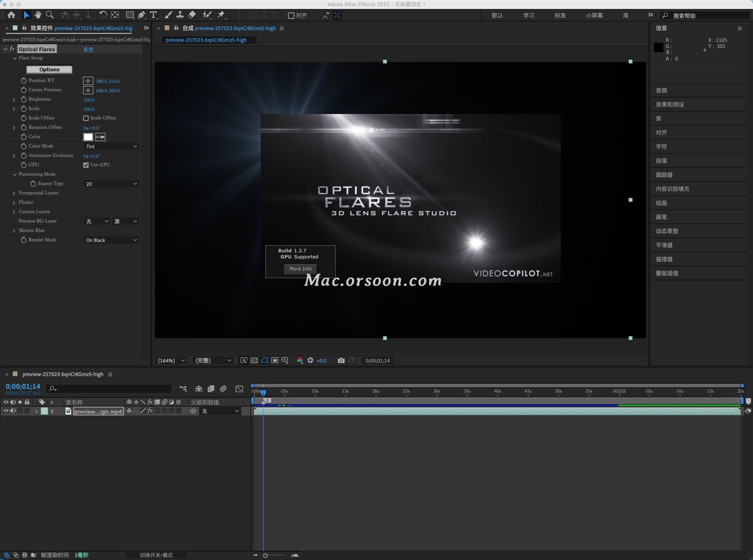Select the Clone Stamp tool
This screenshot has height=560, width=753.
pos(181,15)
